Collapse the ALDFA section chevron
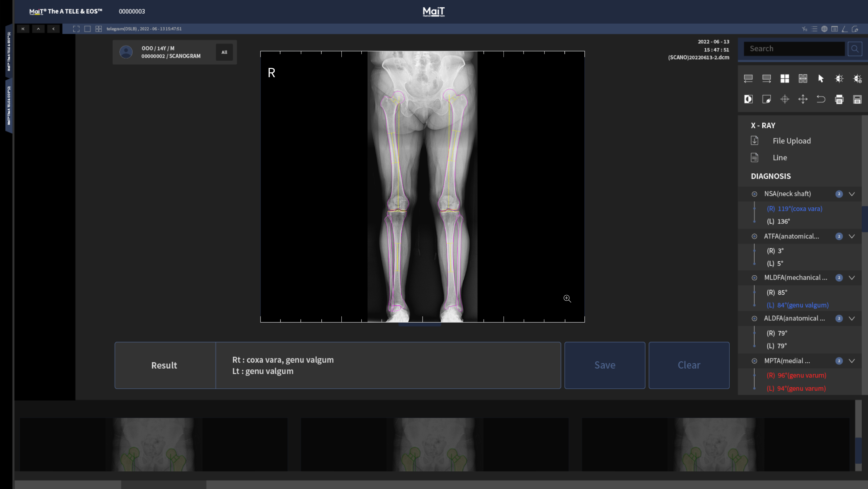 852,318
